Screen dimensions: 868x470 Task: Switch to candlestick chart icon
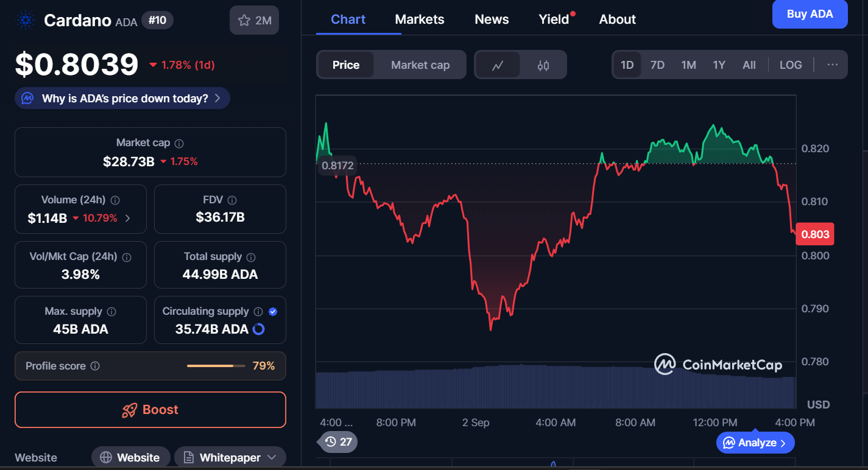[x=543, y=65]
